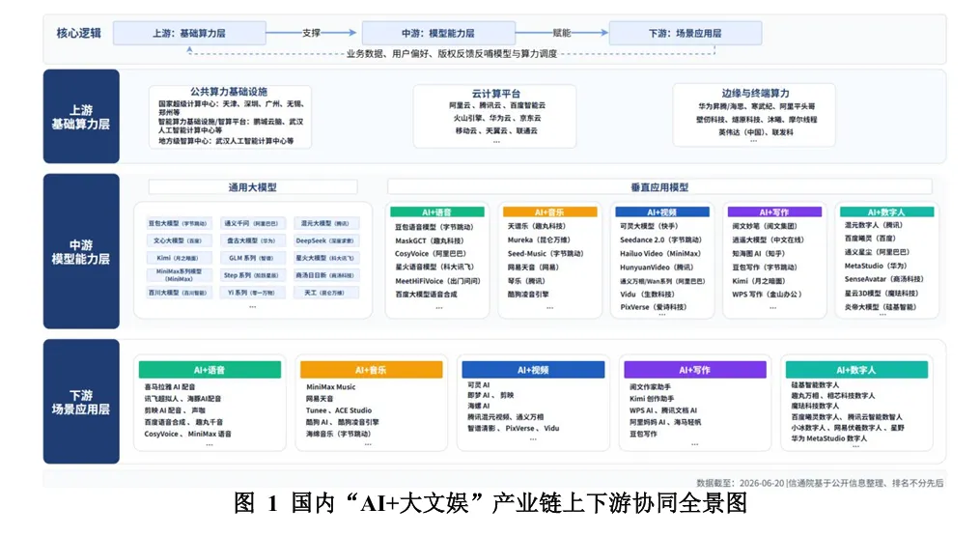The width and height of the screenshot is (980, 536).
Task: Click the WPS 写作（金山办公） entry
Action: coord(767,294)
